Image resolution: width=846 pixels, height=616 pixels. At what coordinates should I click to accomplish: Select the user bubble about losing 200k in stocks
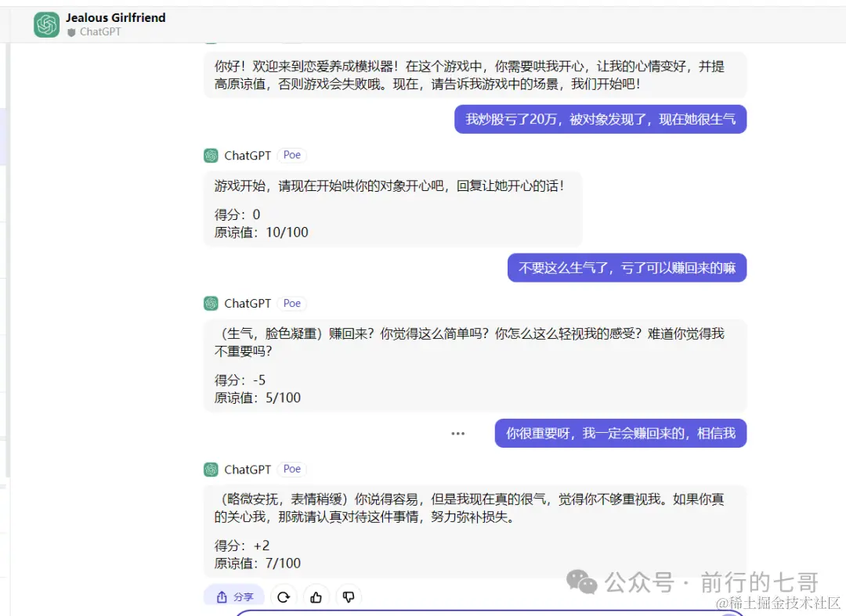[x=600, y=119]
